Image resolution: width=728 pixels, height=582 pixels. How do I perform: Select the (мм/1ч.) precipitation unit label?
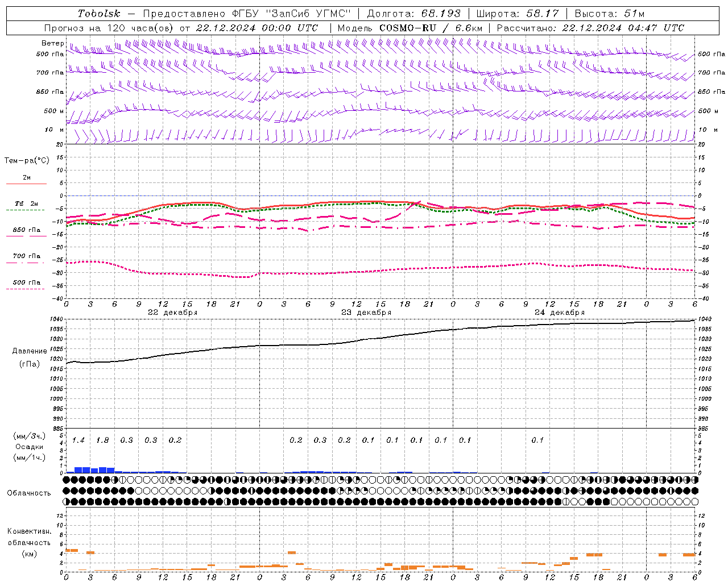[30, 458]
